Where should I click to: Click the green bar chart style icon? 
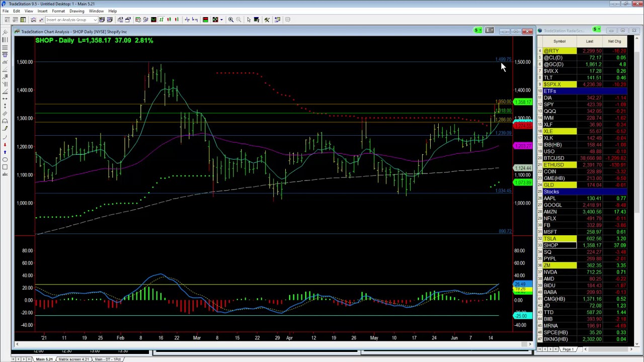pyautogui.click(x=161, y=20)
